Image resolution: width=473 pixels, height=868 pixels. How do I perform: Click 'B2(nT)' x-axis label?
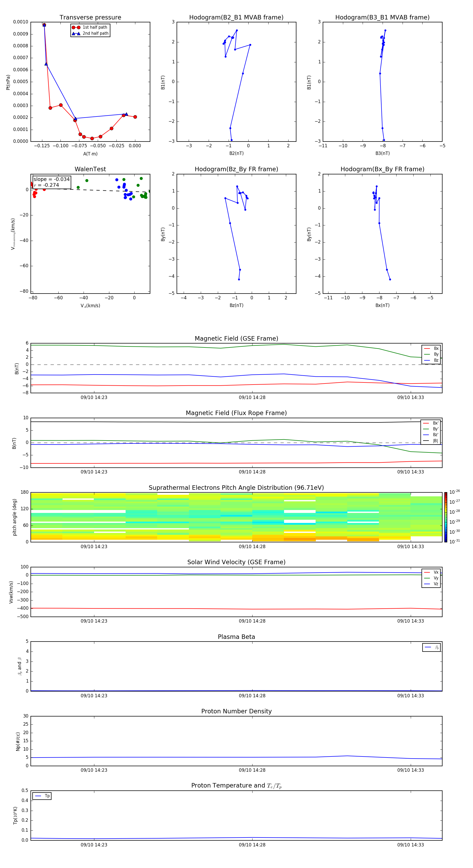pyautogui.click(x=236, y=153)
